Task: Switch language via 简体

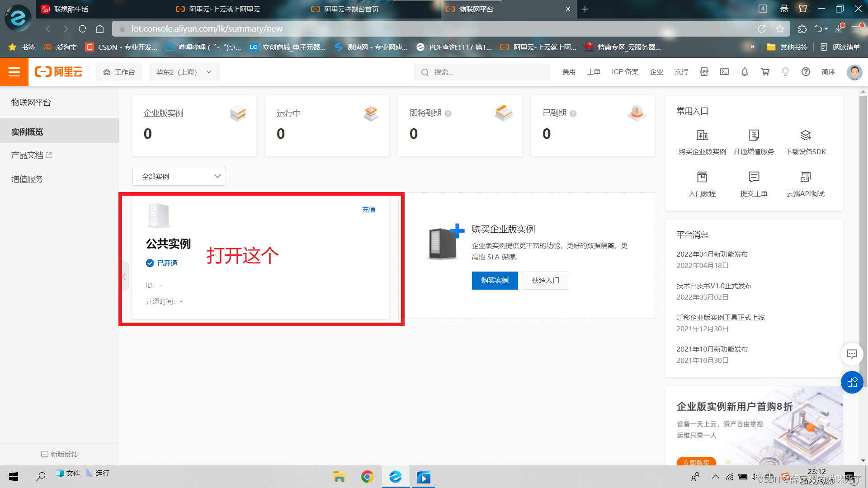Action: point(828,72)
